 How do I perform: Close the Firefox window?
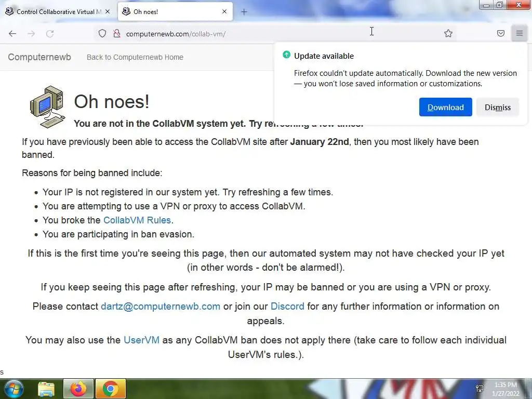pyautogui.click(x=519, y=5)
